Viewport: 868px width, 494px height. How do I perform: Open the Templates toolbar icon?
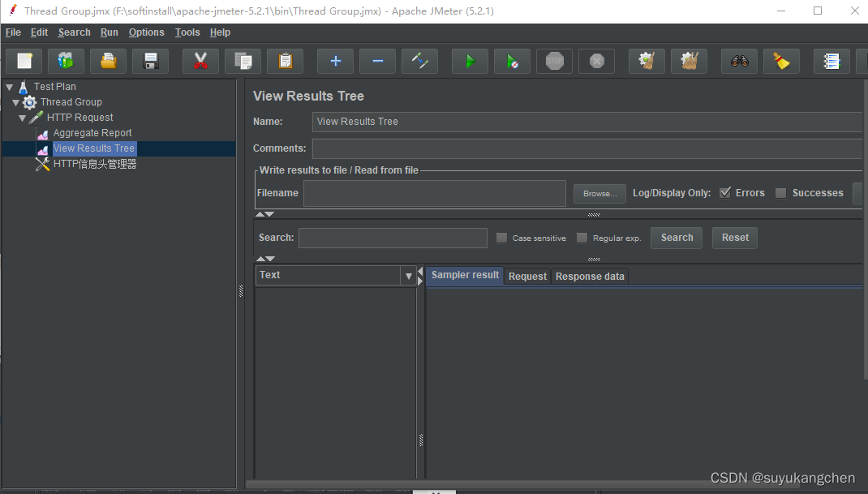click(x=66, y=61)
